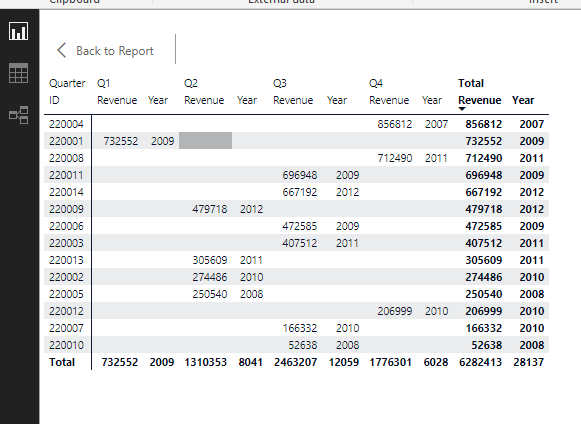The width and height of the screenshot is (581, 424).
Task: Sort by Q1 Year header
Action: pyautogui.click(x=158, y=100)
